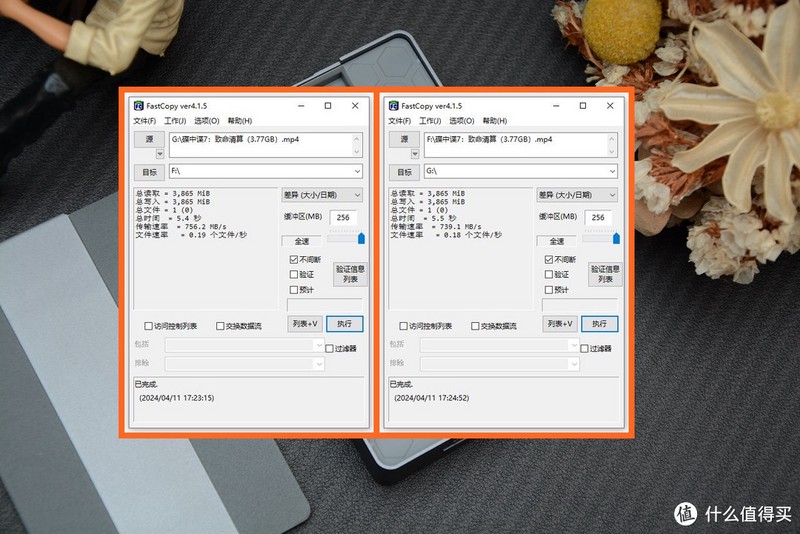Enable 过滤器 checkbox in right window

coord(585,349)
